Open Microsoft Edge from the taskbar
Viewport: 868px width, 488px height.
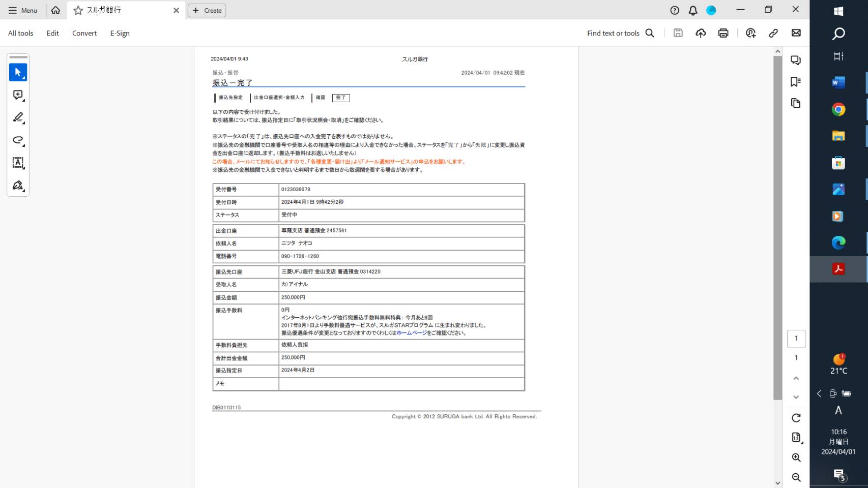pos(838,243)
